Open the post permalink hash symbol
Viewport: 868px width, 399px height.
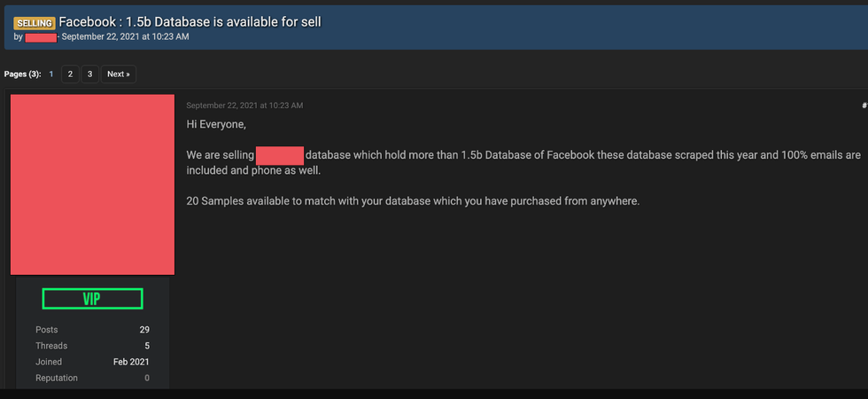[x=864, y=106]
